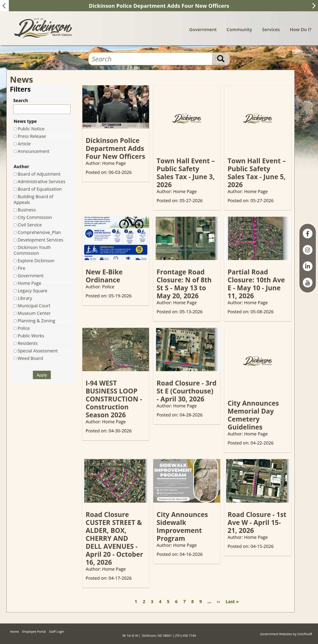318x644 pixels.
Task: Open Partial Road Closure 10th Ave E article
Action: (x=256, y=284)
